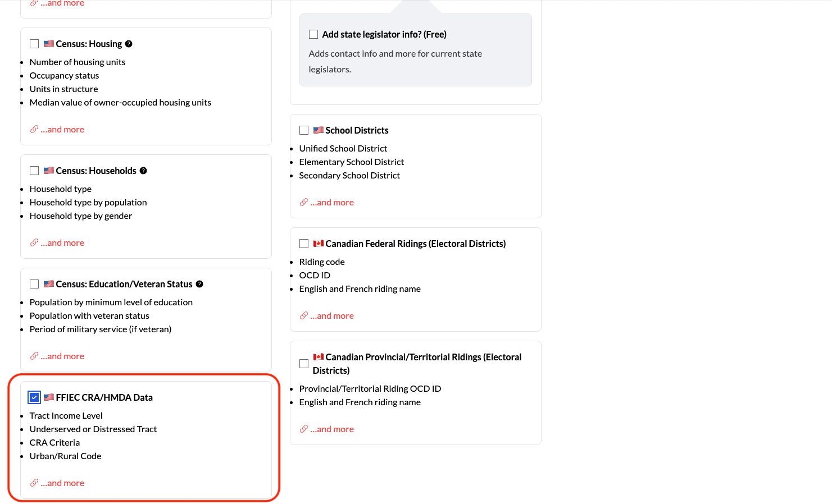Click the link chain icon under School Districts

pos(303,201)
